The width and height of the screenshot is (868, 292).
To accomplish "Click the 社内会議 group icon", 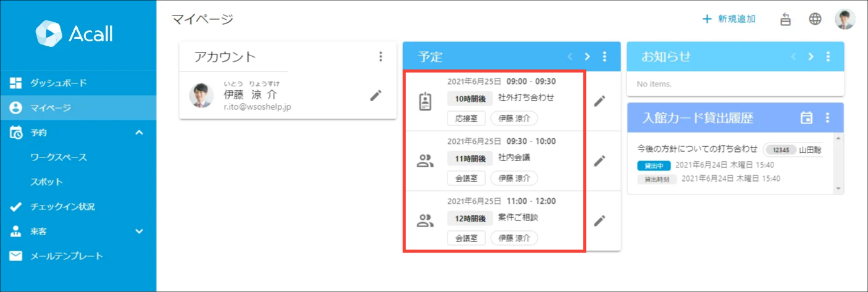I will click(425, 161).
